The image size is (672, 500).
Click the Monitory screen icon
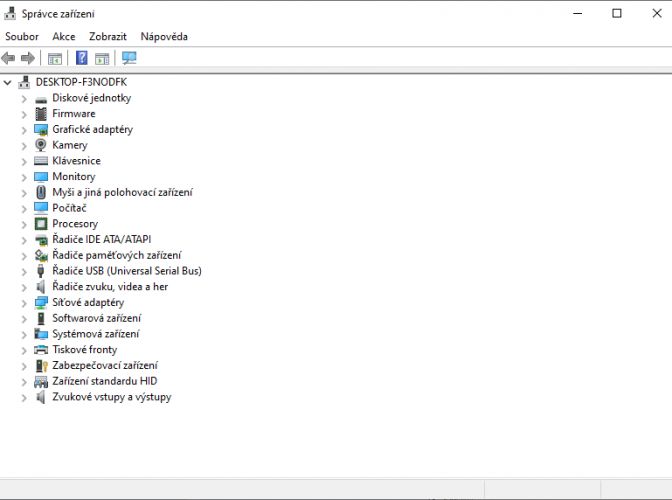[41, 177]
